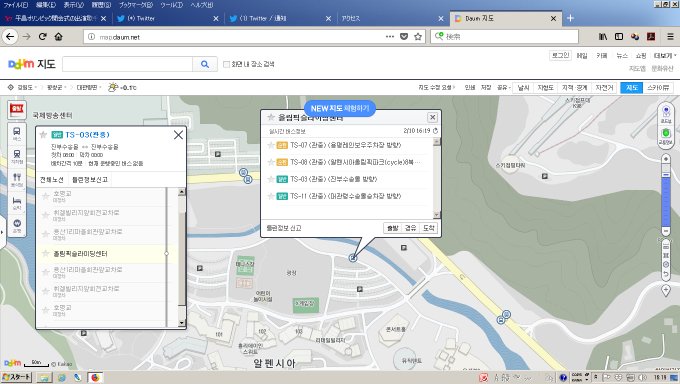The width and height of the screenshot is (680, 384).
Task: Click the Daum map search input field
Action: [x=128, y=64]
